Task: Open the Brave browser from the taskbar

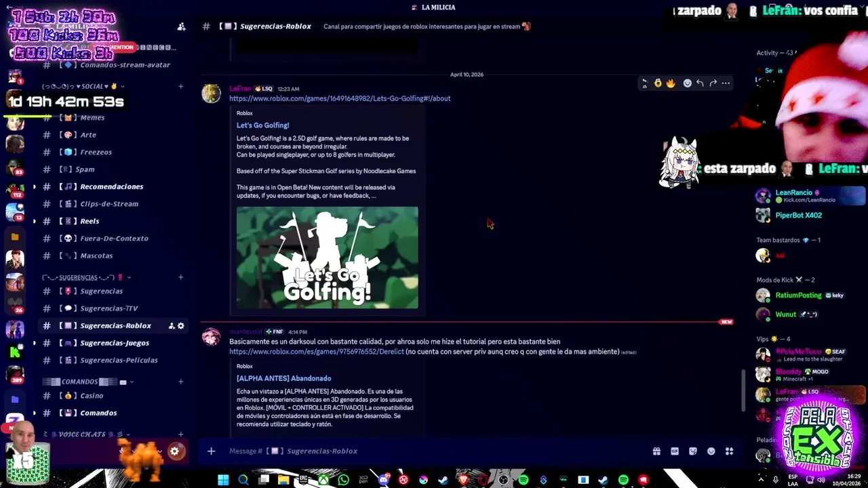Action: point(464,481)
